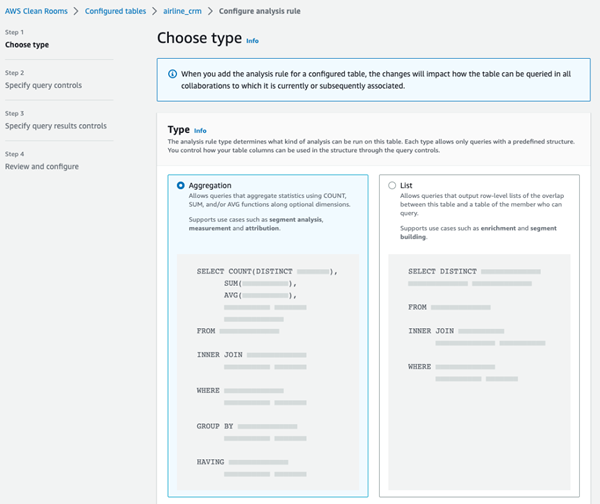Select the Aggregation radio button

point(180,185)
